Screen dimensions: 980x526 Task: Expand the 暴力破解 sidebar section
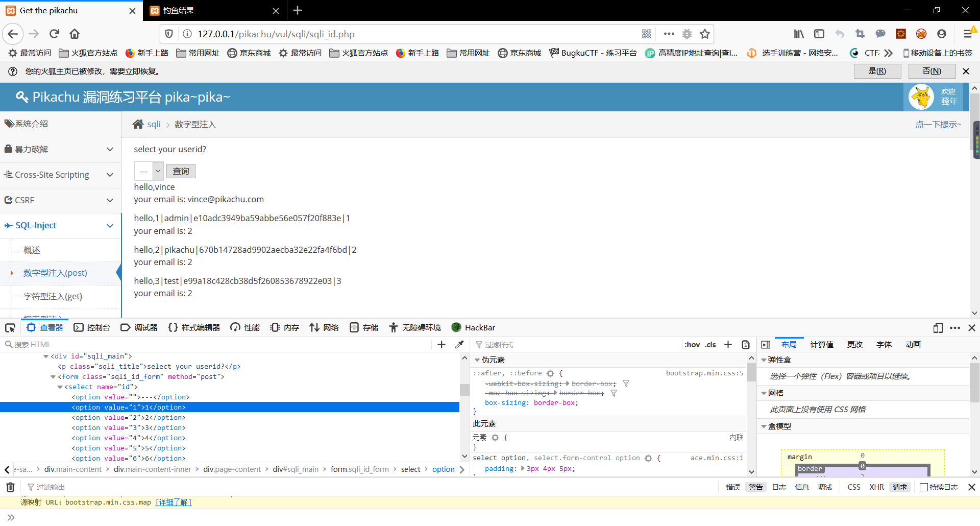pos(60,149)
